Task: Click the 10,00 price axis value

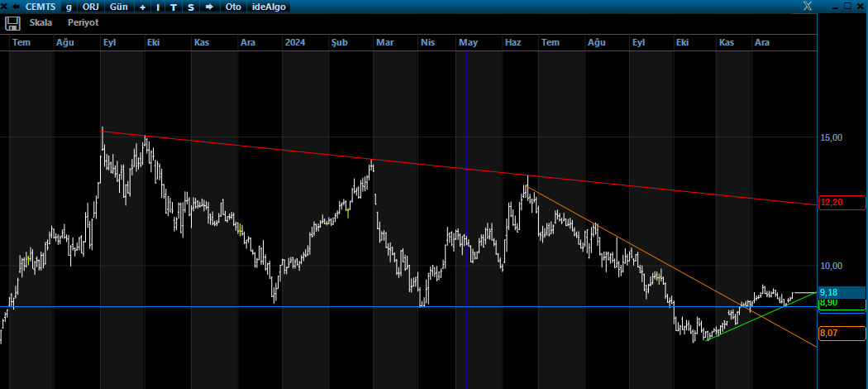Action: [x=830, y=266]
